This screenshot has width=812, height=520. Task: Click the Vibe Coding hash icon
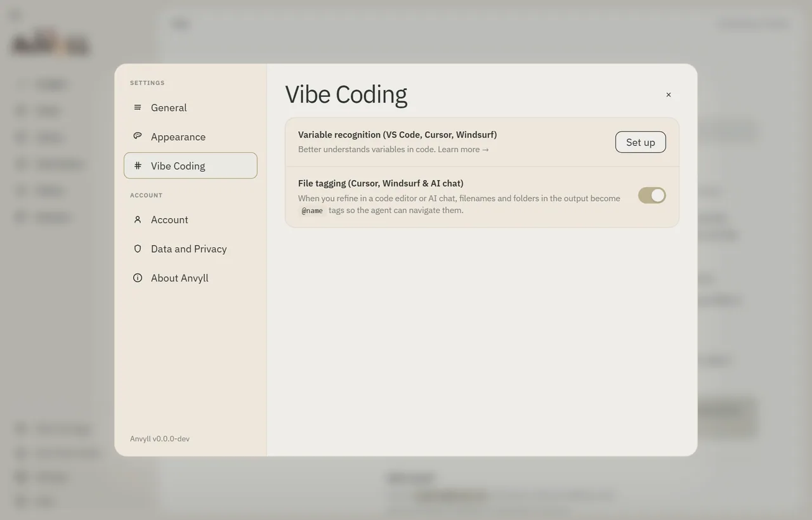coord(138,166)
